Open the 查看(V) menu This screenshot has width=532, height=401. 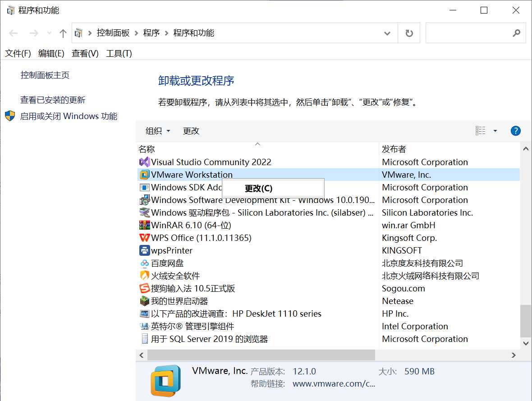(85, 53)
